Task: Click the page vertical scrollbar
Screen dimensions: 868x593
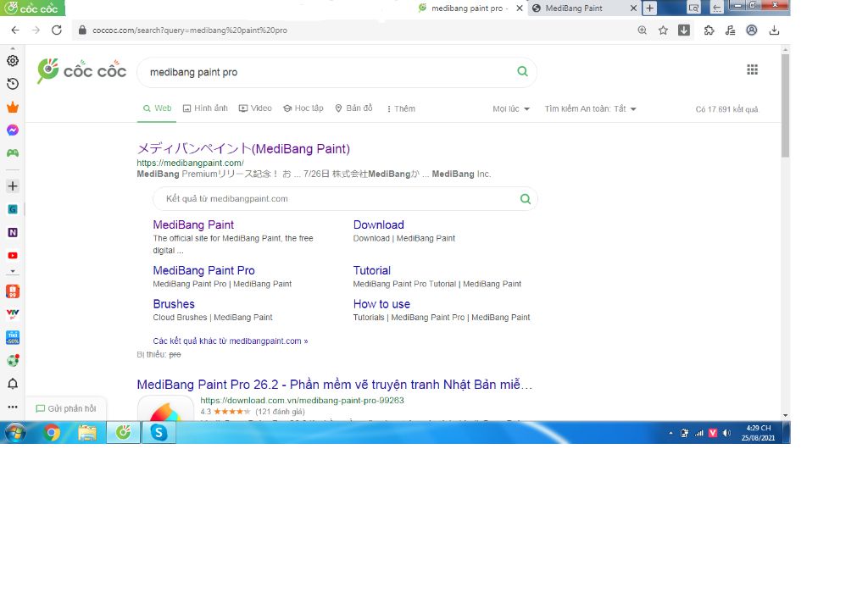Action: (x=785, y=105)
